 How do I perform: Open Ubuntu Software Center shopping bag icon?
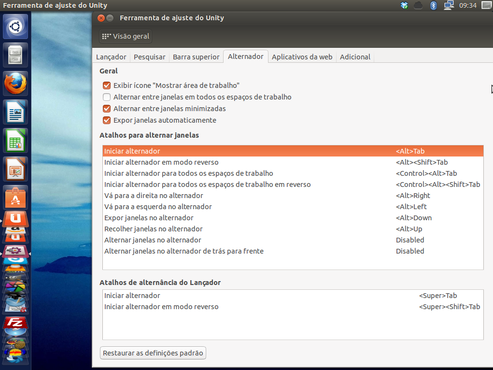coord(15,198)
